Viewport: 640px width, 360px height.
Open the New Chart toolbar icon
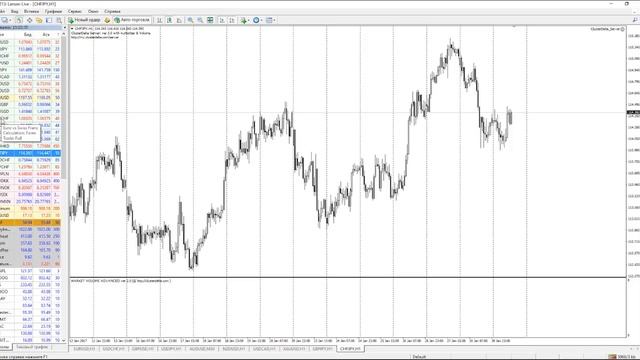pos(4,20)
